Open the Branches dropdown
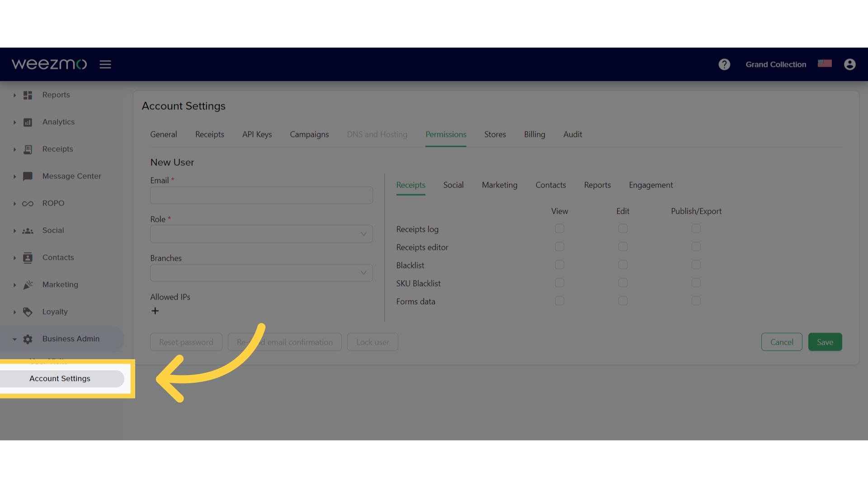Image resolution: width=868 pixels, height=488 pixels. tap(261, 273)
